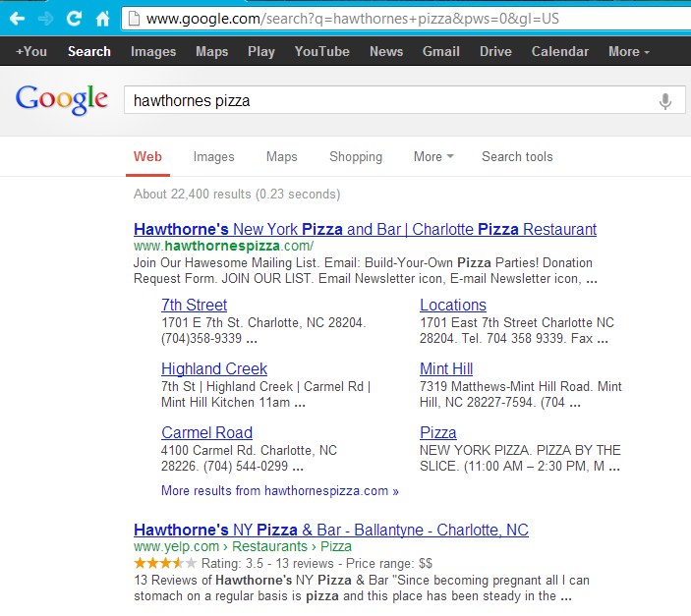Focus the URL address bar
This screenshot has width=691, height=616.
click(x=405, y=19)
